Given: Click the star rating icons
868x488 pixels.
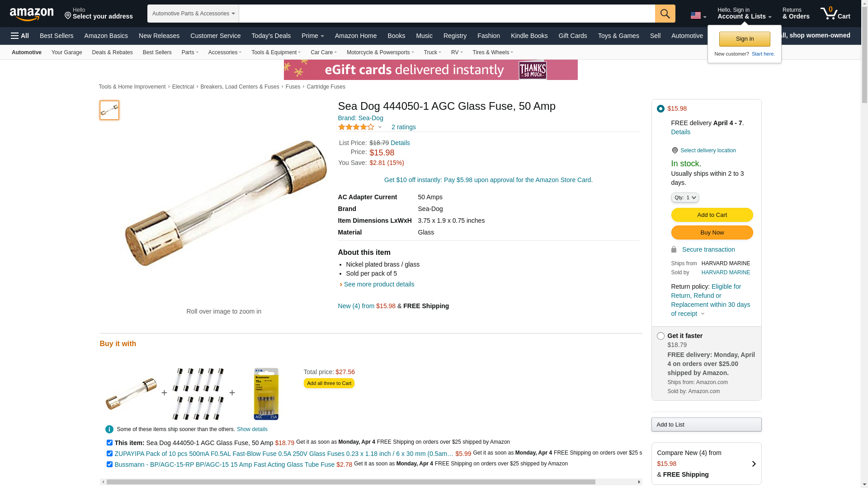Looking at the screenshot, I should (x=356, y=127).
